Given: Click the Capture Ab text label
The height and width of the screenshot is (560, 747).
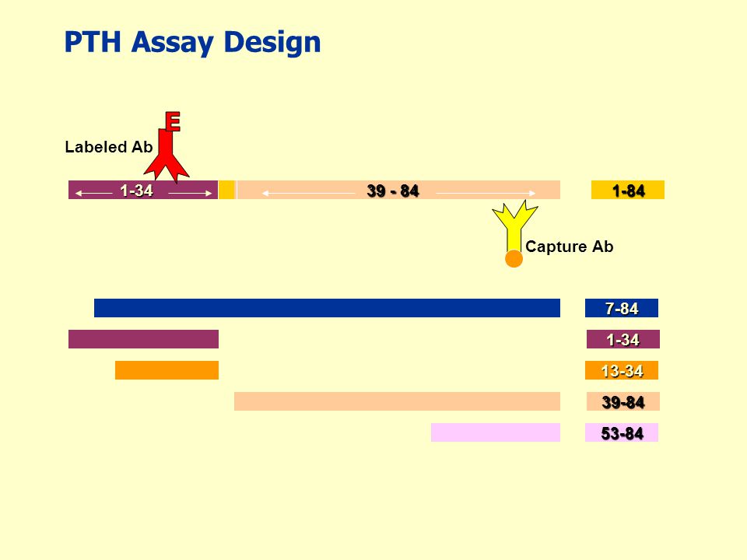Looking at the screenshot, I should click(570, 247).
